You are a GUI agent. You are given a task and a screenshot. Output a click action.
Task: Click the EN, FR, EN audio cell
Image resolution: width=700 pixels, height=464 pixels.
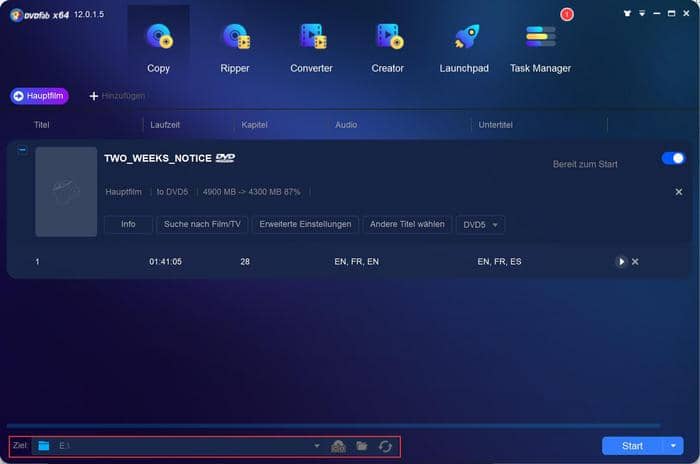(x=357, y=262)
